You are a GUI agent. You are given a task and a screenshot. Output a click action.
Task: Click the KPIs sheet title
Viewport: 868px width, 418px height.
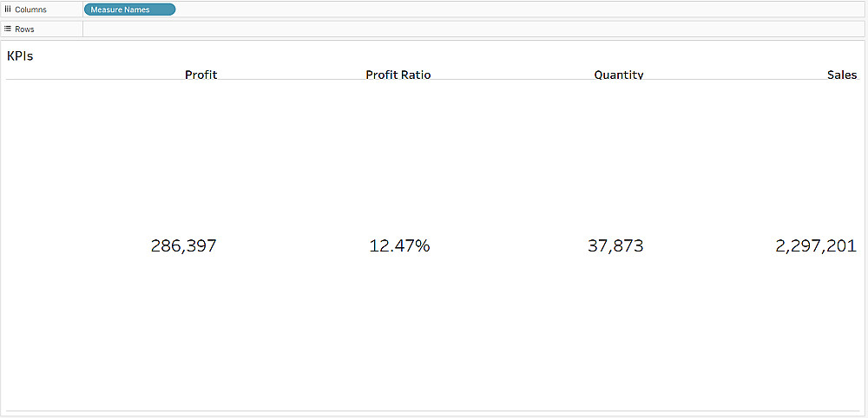20,56
